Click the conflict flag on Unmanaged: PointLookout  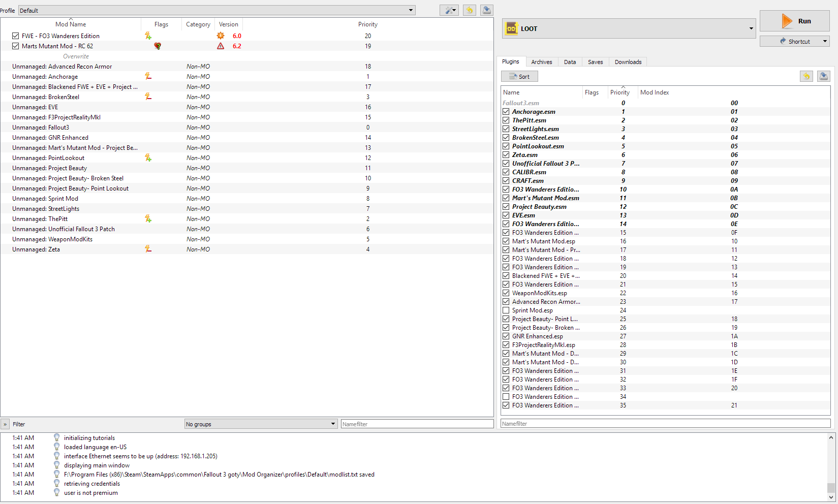point(148,157)
